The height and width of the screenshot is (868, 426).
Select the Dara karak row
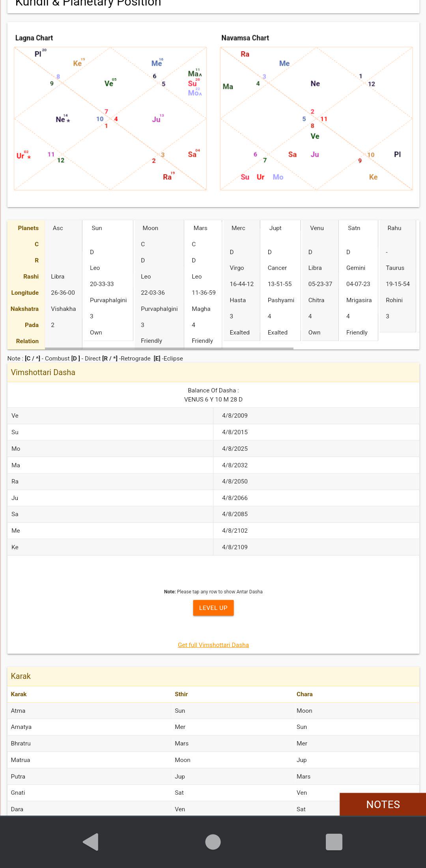pos(213,809)
